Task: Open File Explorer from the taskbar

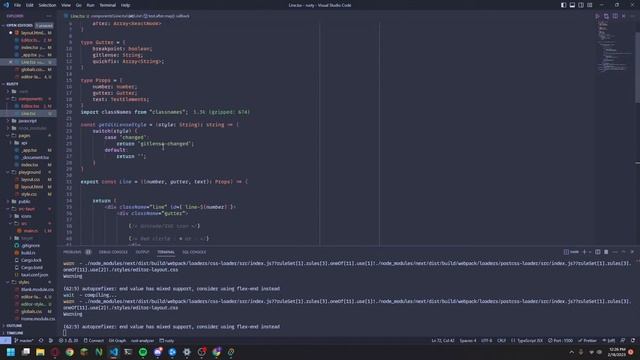Action: (40, 352)
